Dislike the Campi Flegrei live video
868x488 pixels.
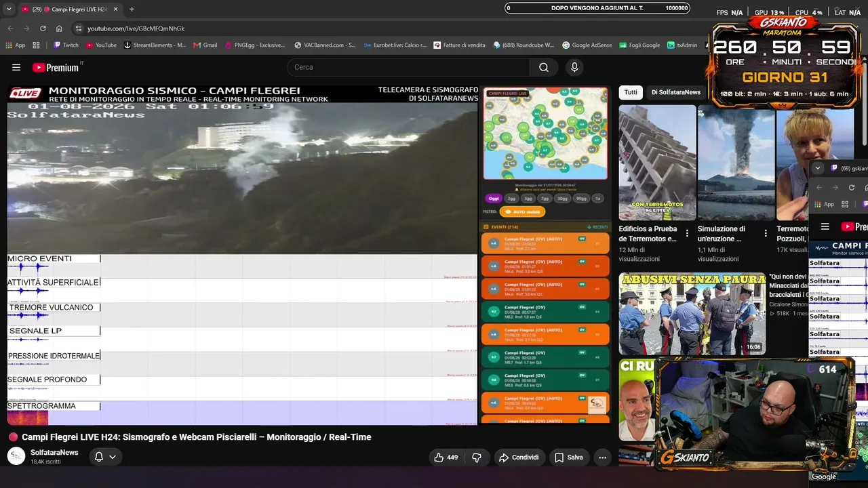[x=477, y=457]
